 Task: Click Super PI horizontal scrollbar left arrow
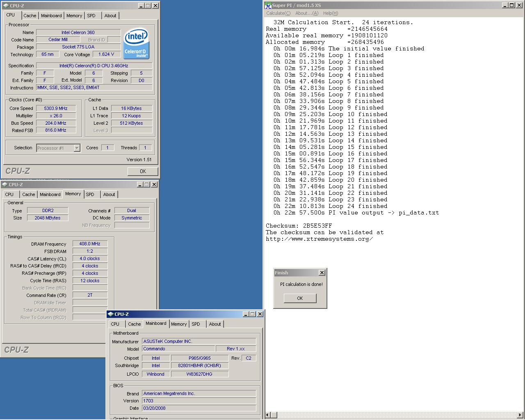point(268,415)
